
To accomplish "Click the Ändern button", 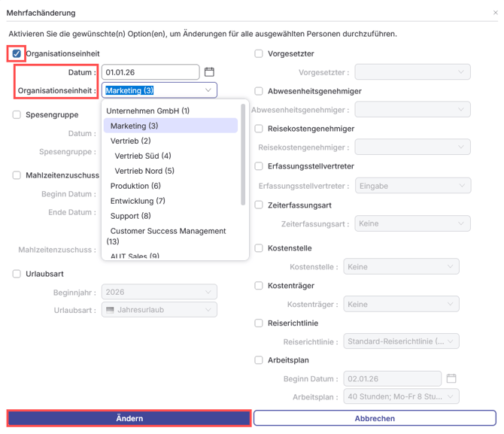I will (x=129, y=418).
